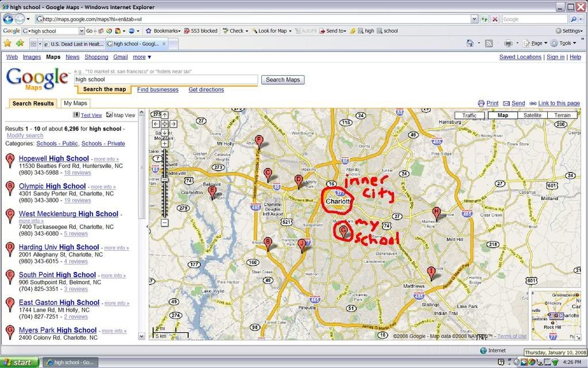Click the Windows Start button

(x=19, y=362)
